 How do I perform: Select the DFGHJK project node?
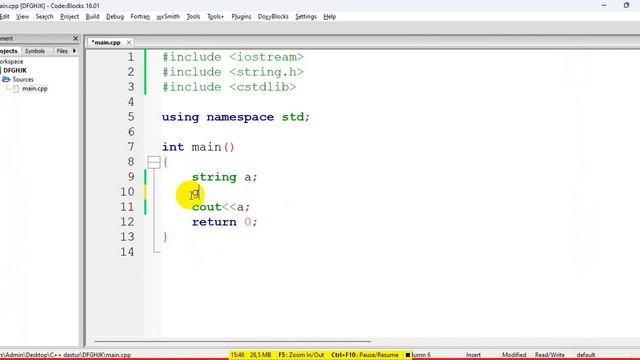[x=15, y=71]
